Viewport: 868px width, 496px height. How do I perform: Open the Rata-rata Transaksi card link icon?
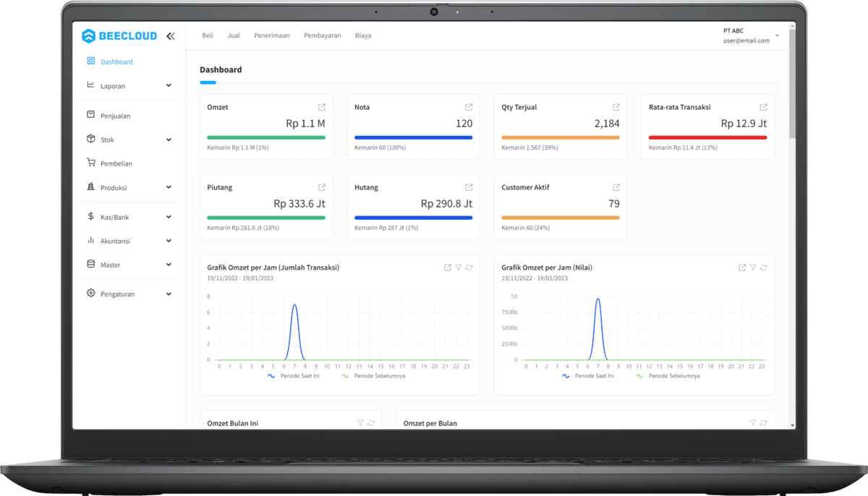763,107
